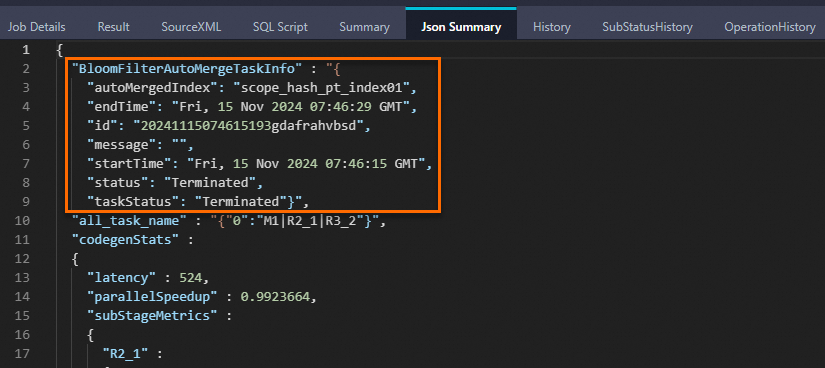Click the startTime value ending 07:46:15 GMT
This screenshot has height=368, width=825.
pos(305,164)
